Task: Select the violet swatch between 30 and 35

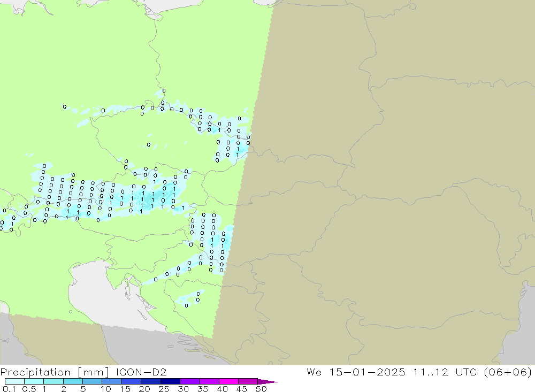Action: click(x=189, y=381)
